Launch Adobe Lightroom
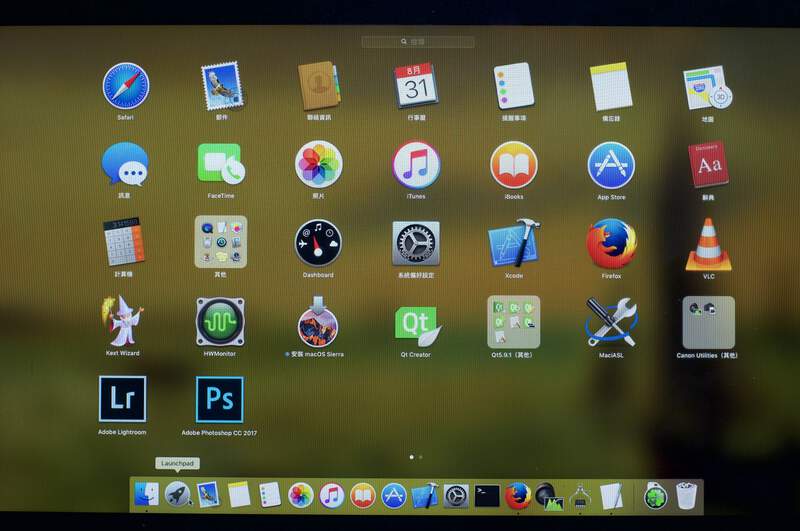The image size is (800, 531). click(x=122, y=399)
